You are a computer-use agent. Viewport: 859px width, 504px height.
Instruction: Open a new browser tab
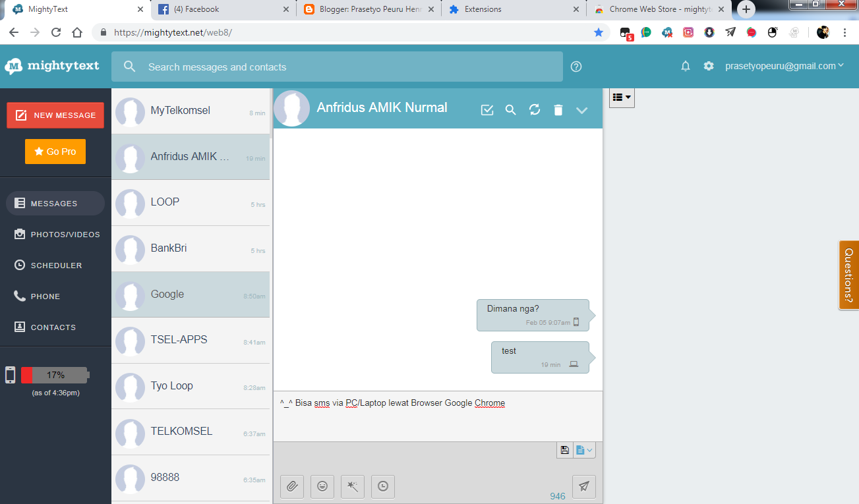tap(746, 10)
